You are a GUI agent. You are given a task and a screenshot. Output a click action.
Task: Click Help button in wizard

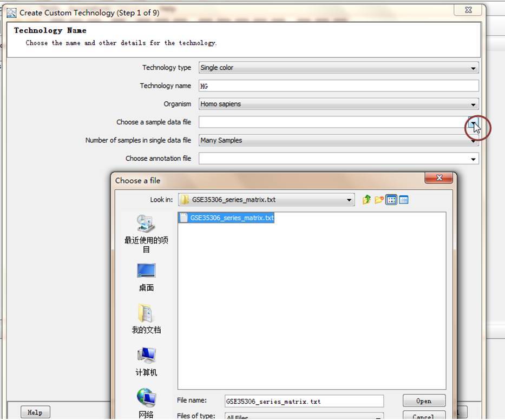(x=35, y=412)
